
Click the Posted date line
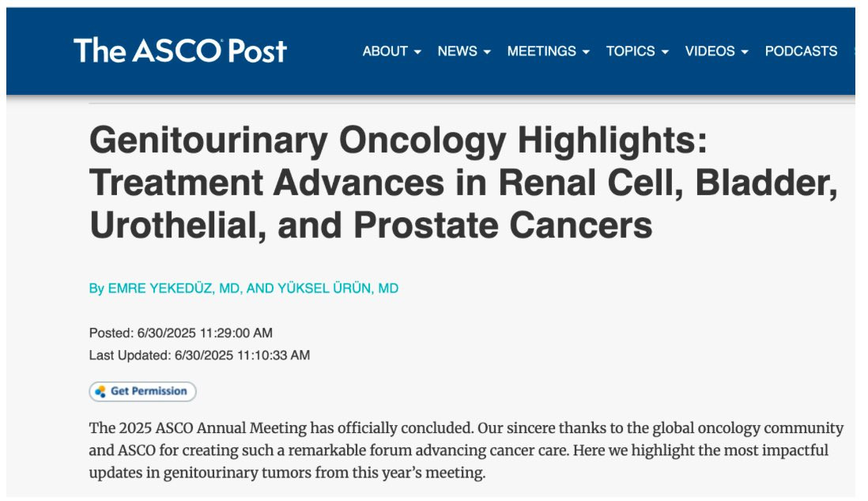click(x=180, y=333)
